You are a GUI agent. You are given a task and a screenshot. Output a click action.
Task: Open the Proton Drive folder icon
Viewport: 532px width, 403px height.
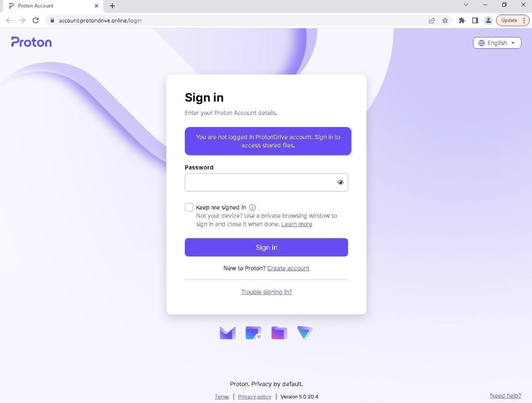tap(279, 333)
